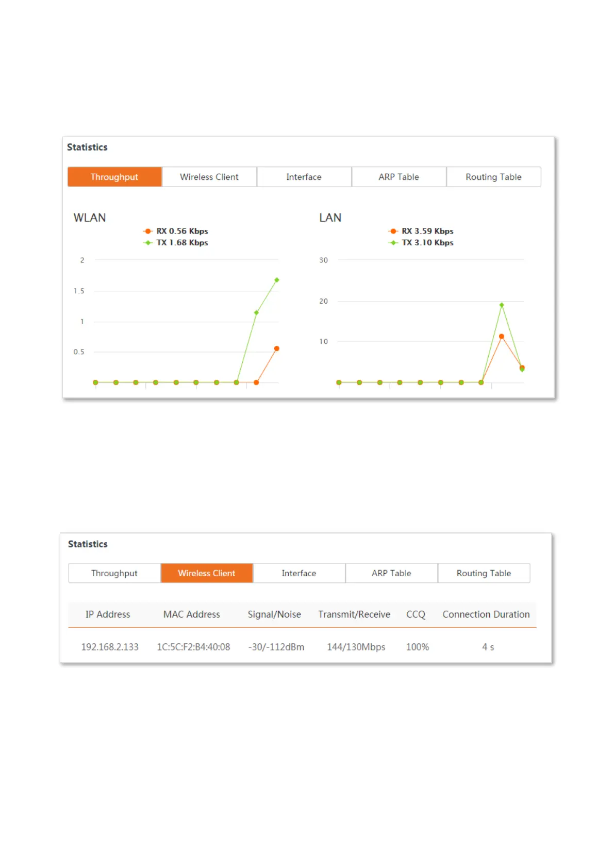Image resolution: width=614 pixels, height=868 pixels.
Task: Click the WLAN chart's last orange RX data point
Action: [x=277, y=349]
